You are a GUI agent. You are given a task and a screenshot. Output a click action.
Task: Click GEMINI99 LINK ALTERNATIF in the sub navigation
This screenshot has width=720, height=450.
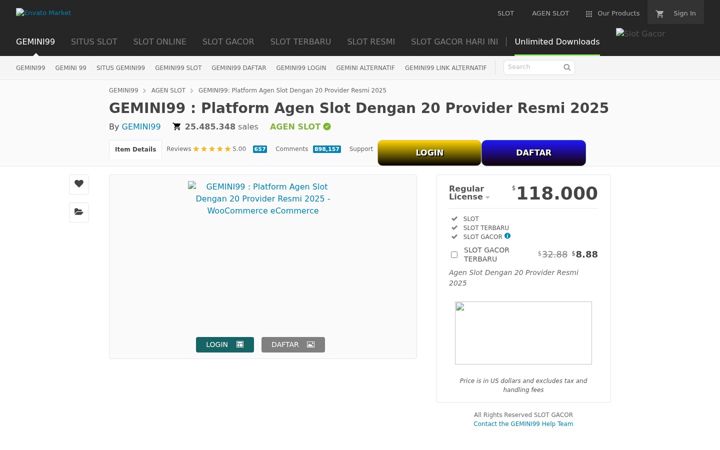coord(445,68)
